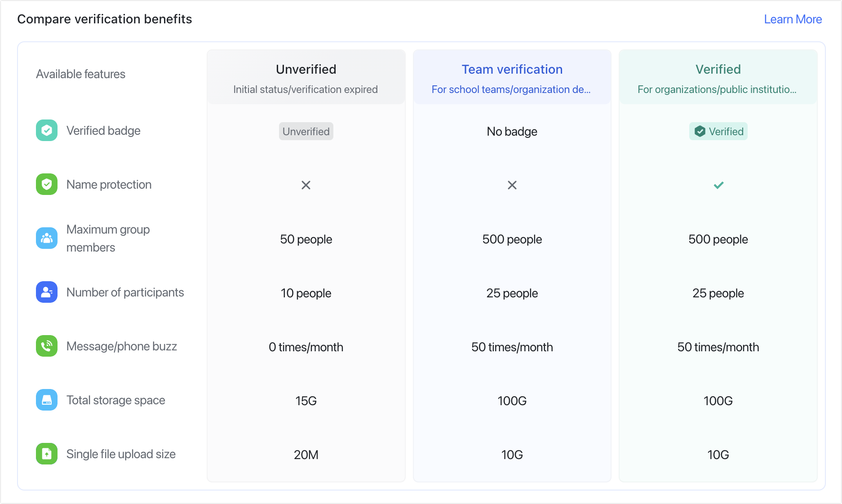Click the Single file upload size document icon
This screenshot has height=504, width=842.
tap(46, 454)
